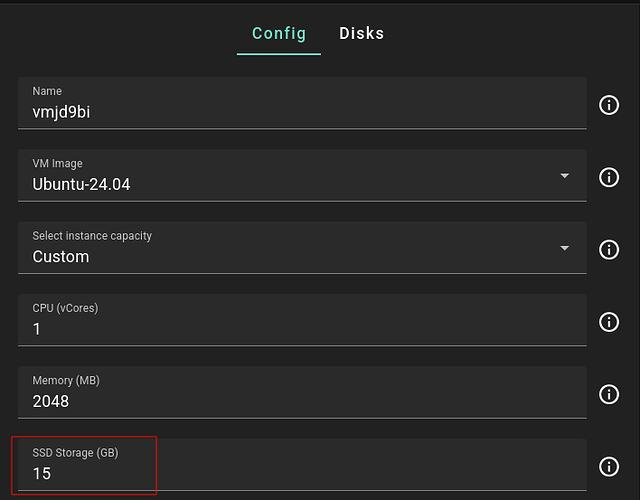Image resolution: width=640 pixels, height=500 pixels.
Task: Open the Custom instance capacity selector
Action: [302, 248]
